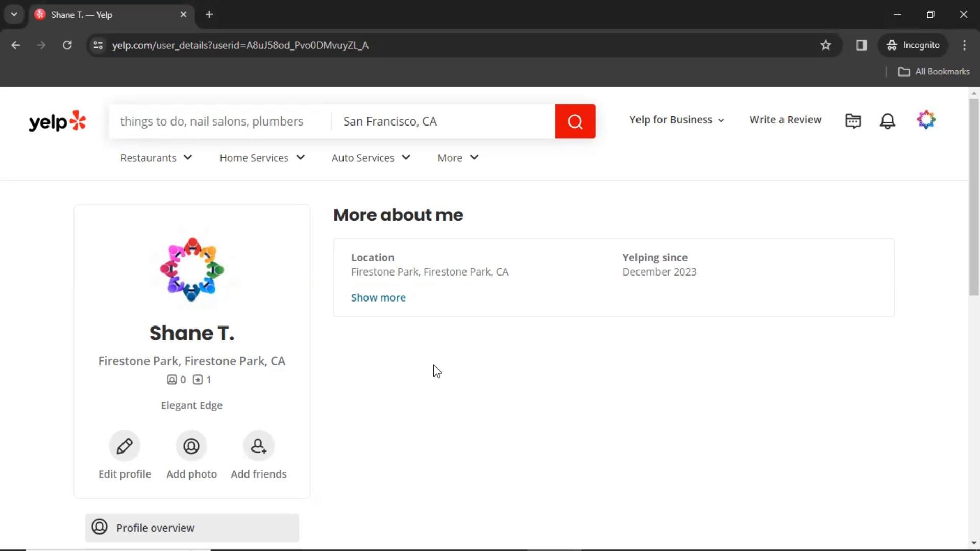This screenshot has height=551, width=980.
Task: Open the messages/projects icon in header
Action: [x=852, y=120]
